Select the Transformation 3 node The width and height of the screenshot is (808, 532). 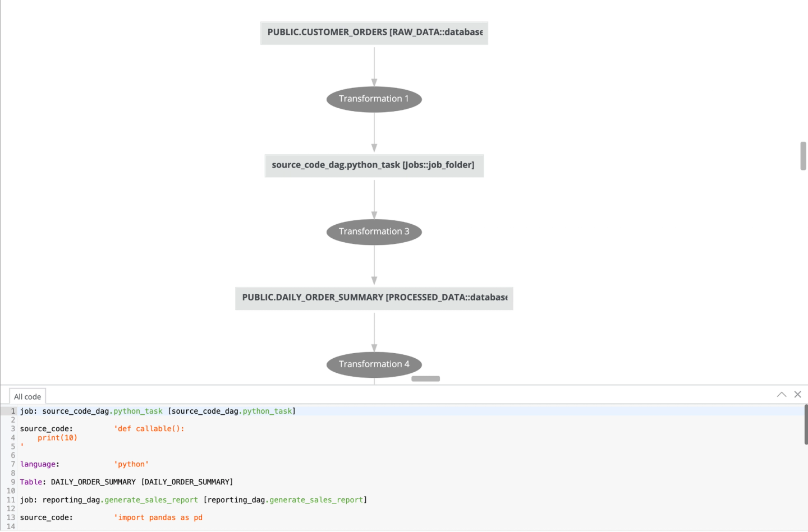click(x=374, y=231)
